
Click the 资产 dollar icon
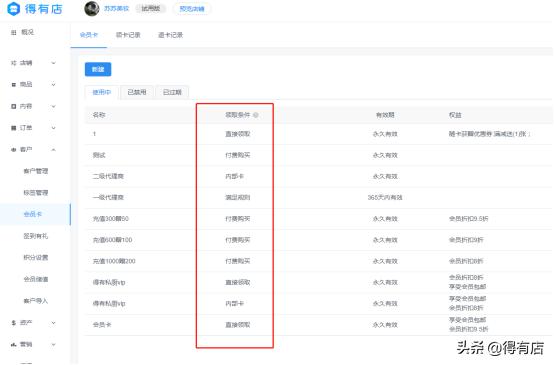(14, 323)
